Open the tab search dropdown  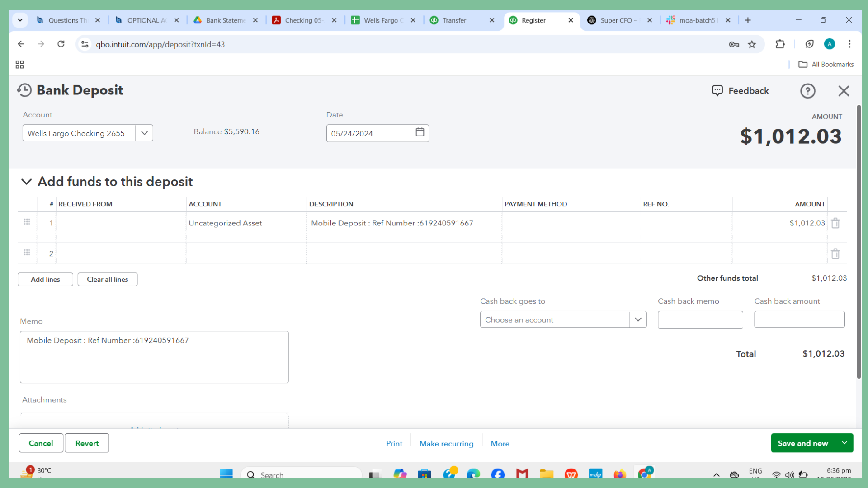[x=20, y=20]
